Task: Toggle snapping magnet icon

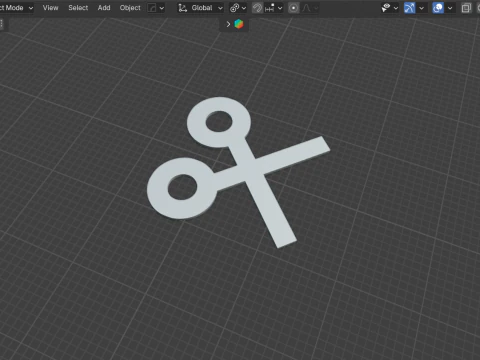Action: (x=257, y=8)
